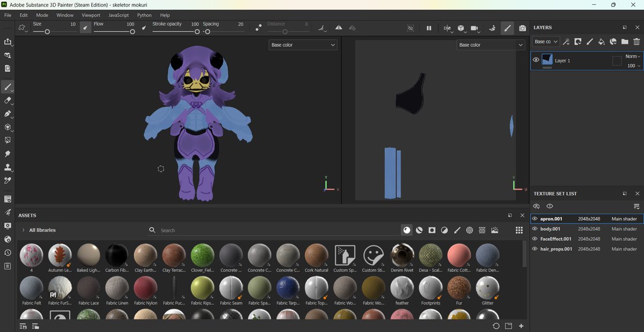Toggle visibility of FaceEffect.001 texture set
Viewport: 644px width, 332px height.
535,239
